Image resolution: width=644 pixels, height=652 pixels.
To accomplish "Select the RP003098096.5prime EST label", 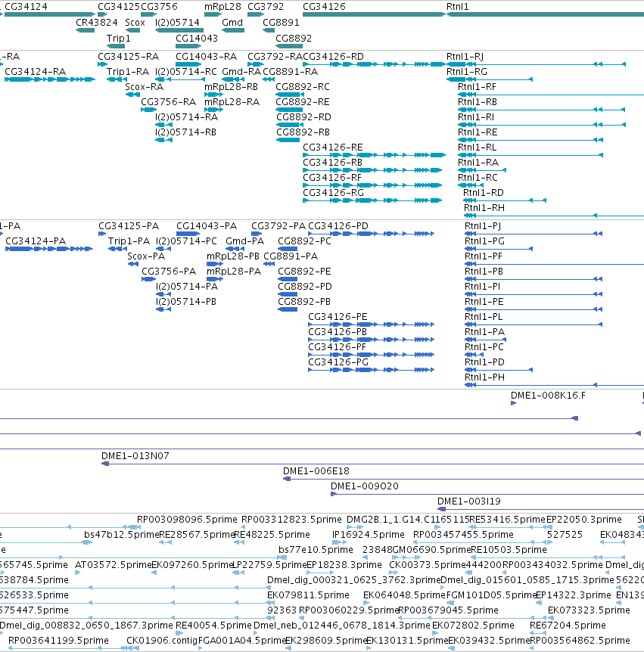I will pos(187,520).
